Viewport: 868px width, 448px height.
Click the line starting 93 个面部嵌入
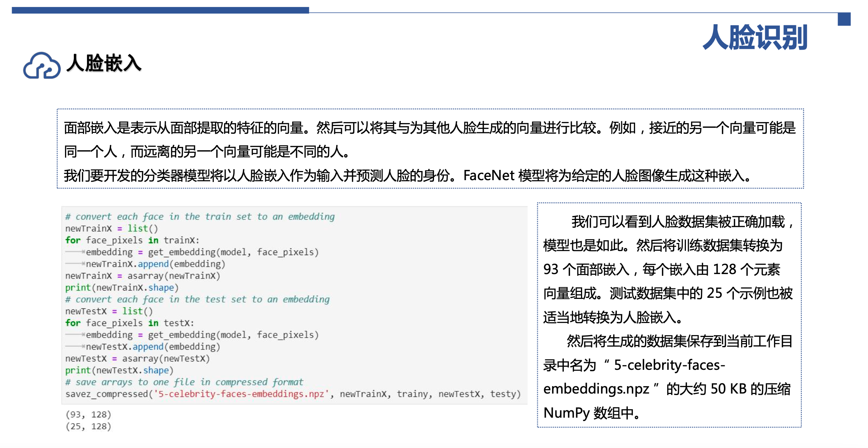tap(662, 270)
